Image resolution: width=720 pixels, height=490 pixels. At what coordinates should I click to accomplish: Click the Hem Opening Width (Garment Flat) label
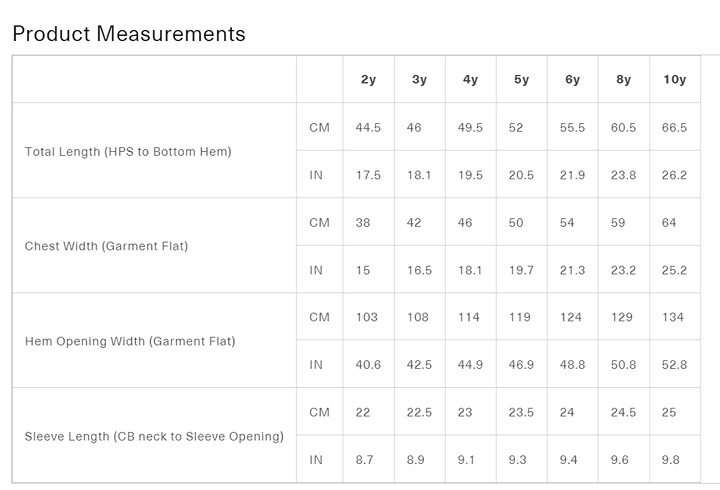[x=130, y=341]
